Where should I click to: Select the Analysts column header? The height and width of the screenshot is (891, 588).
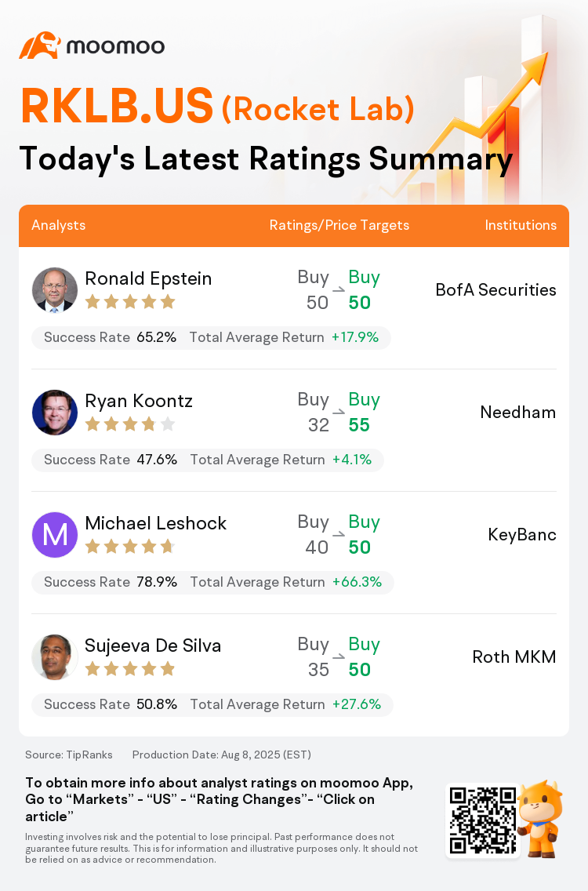(x=59, y=225)
